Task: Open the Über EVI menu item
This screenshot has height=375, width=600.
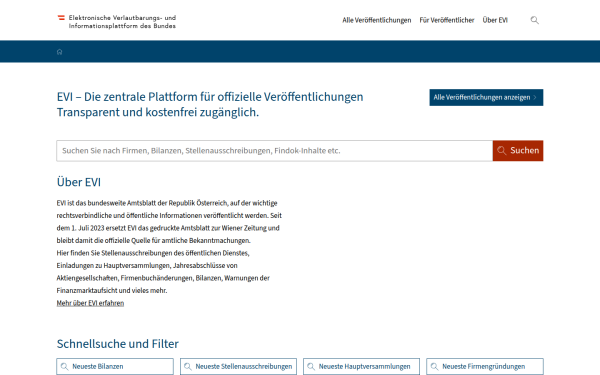Action: (495, 20)
